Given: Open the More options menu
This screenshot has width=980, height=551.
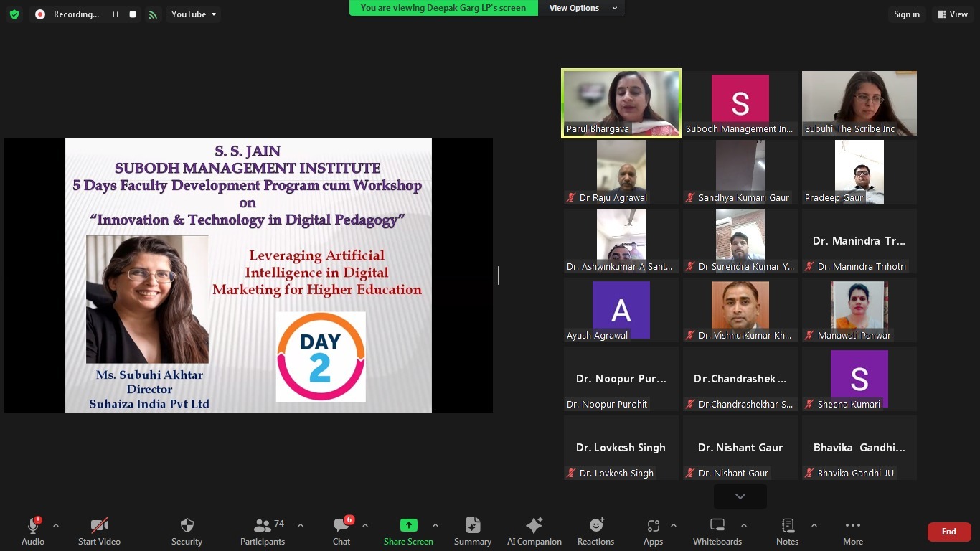Looking at the screenshot, I should coord(853,532).
